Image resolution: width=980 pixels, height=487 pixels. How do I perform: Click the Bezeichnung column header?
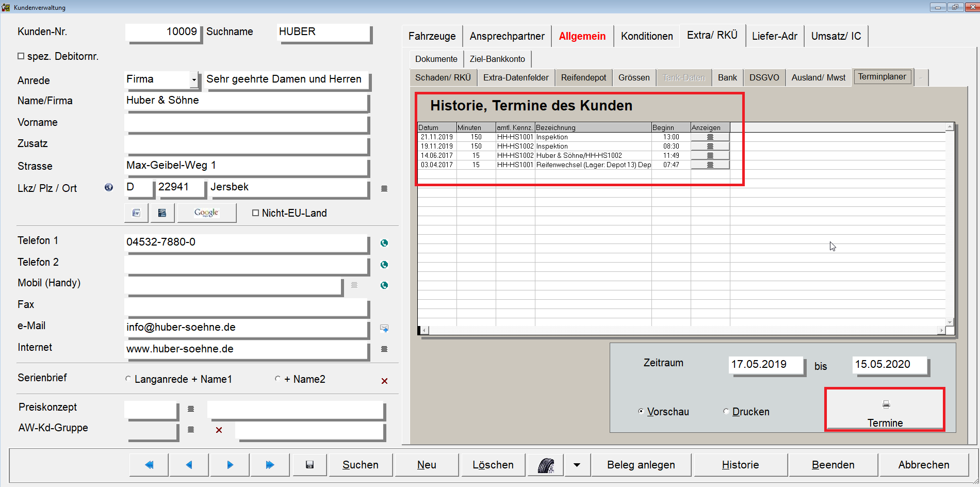click(x=593, y=127)
